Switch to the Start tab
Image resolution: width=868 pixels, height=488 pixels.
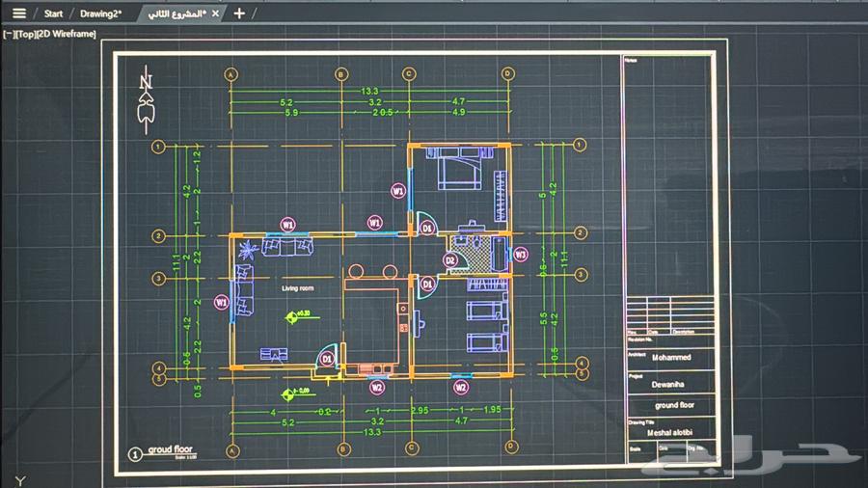tap(53, 14)
